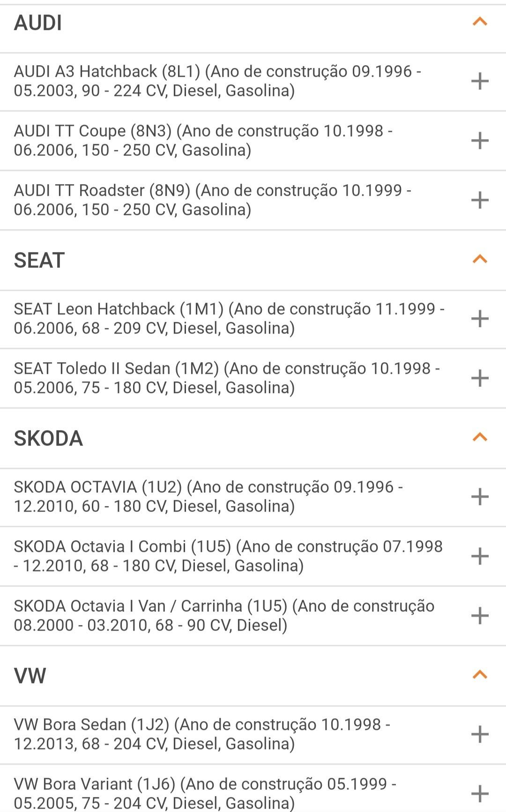Tap plus icon for AUDI TT Coupe (8N3)
Image resolution: width=506 pixels, height=812 pixels.
pyautogui.click(x=480, y=141)
